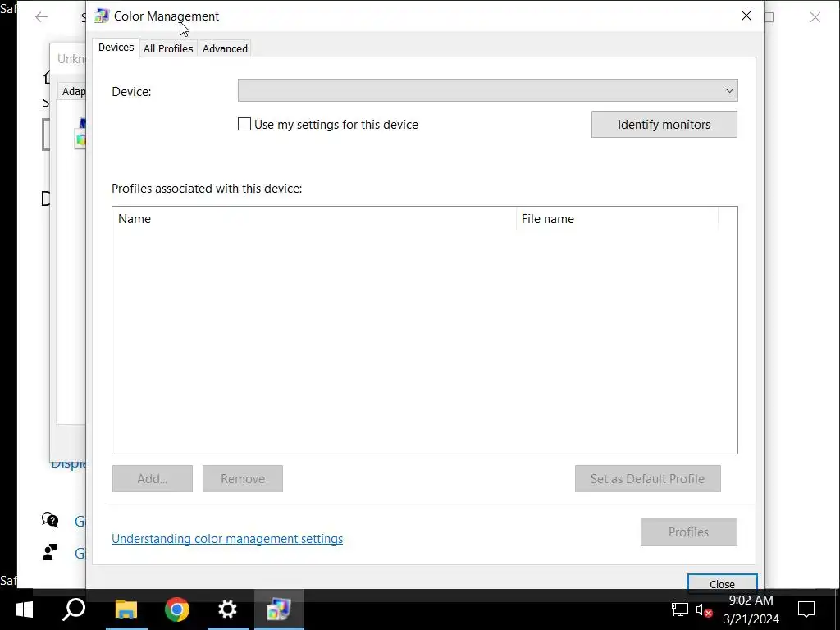The image size is (840, 630).
Task: Open File Explorer from taskbar
Action: coord(126,609)
